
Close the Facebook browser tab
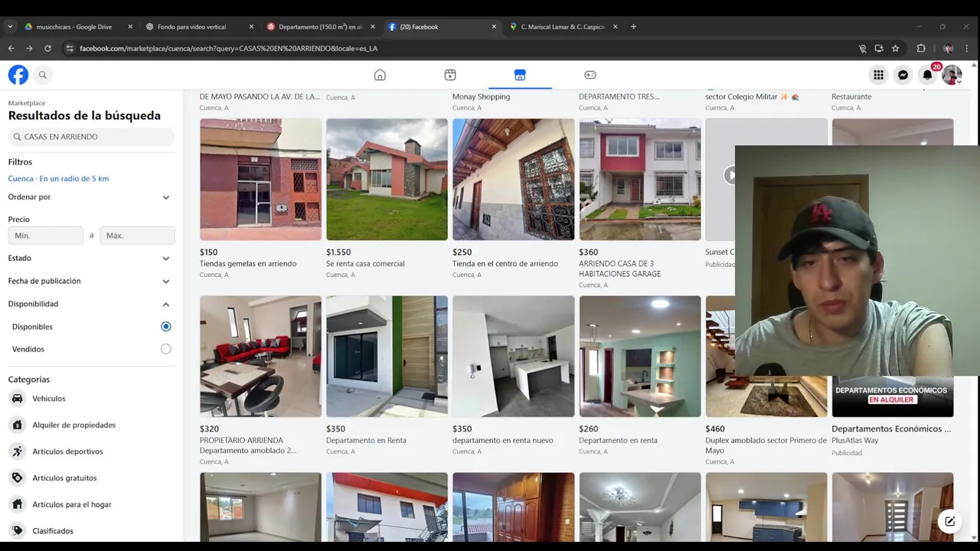pyautogui.click(x=494, y=27)
